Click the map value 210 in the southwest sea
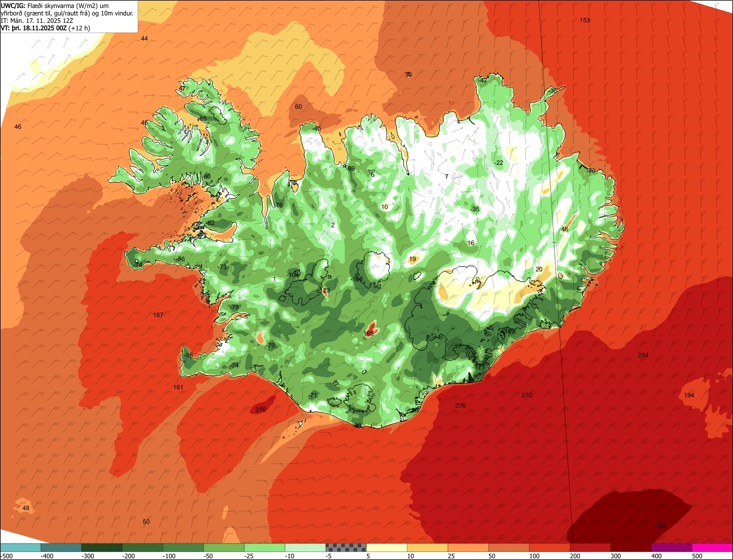The height and width of the screenshot is (560, 733). point(261,409)
